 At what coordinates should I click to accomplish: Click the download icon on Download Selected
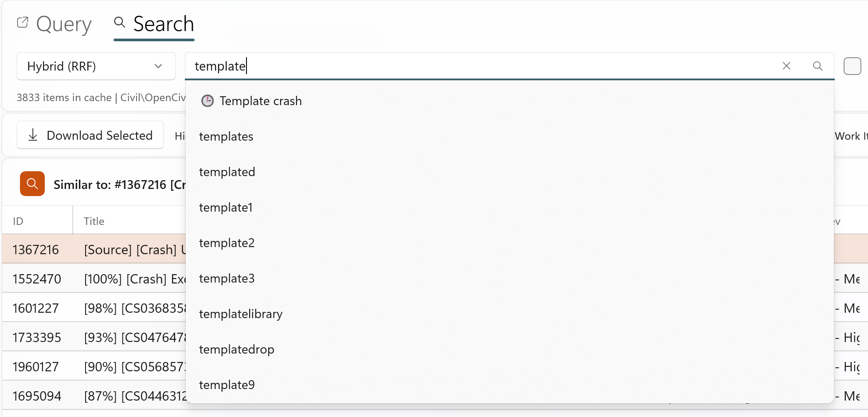(33, 135)
